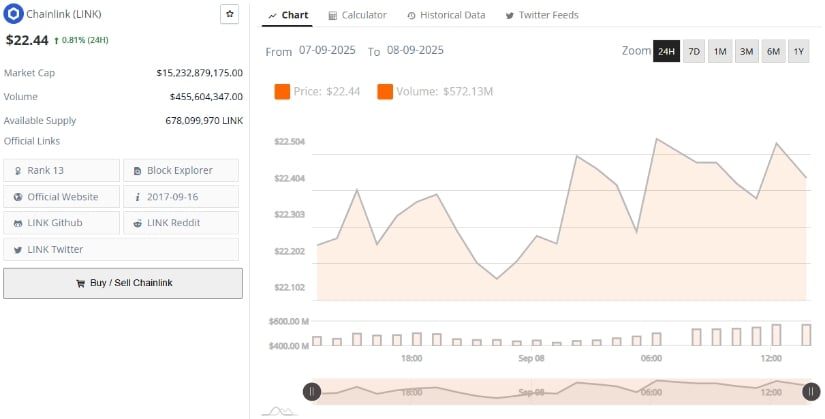Click the left range slider handle
Image resolution: width=825 pixels, height=419 pixels.
311,392
